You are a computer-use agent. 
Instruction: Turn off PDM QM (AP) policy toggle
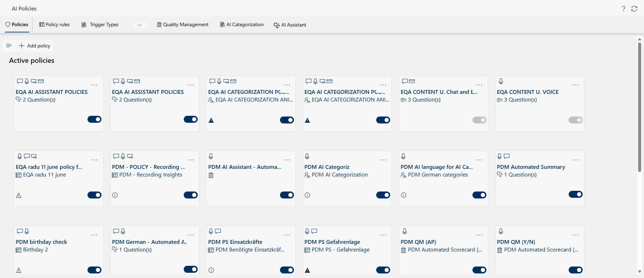pos(479,270)
